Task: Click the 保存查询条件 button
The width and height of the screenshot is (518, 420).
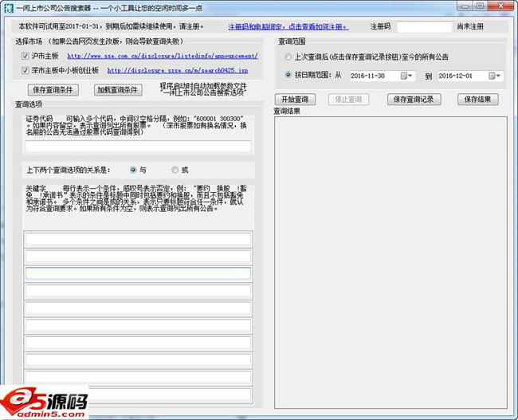Action: 53,90
